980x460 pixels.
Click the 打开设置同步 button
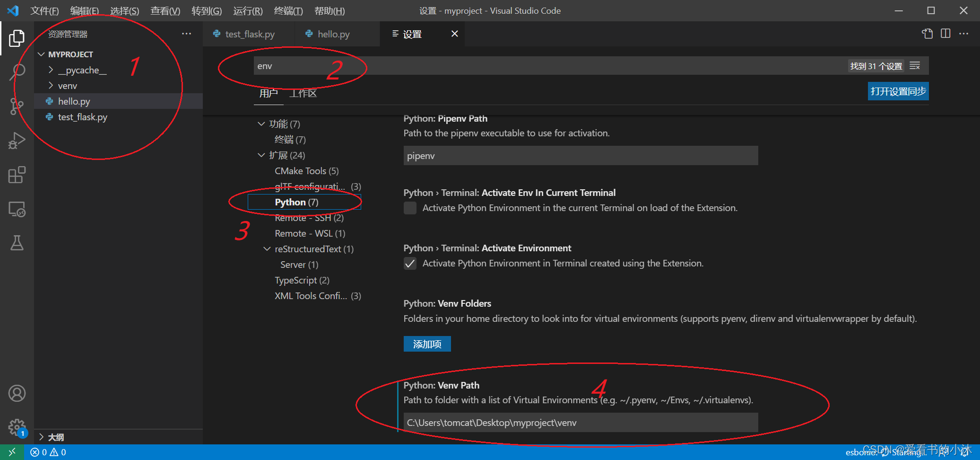coord(898,91)
